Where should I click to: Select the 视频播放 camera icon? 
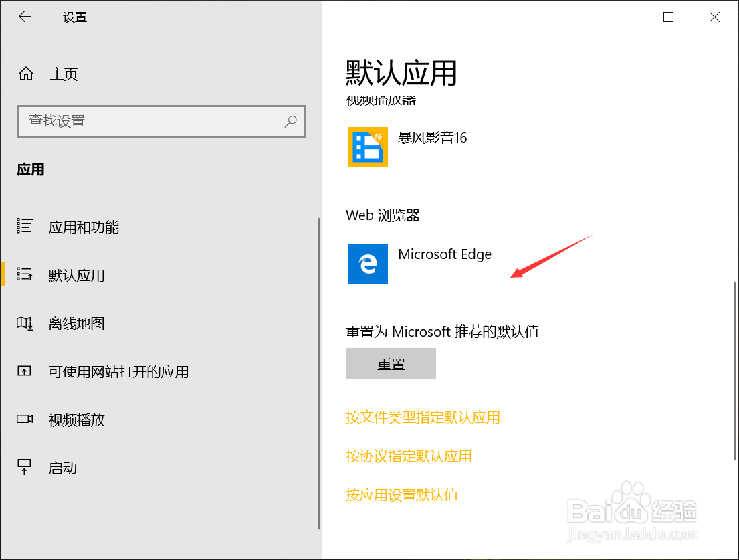(x=24, y=419)
